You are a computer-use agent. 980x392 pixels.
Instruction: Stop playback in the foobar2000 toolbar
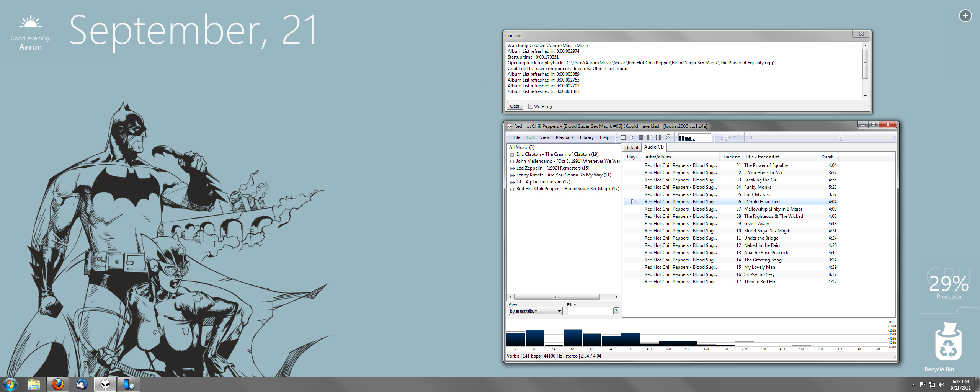pos(623,137)
